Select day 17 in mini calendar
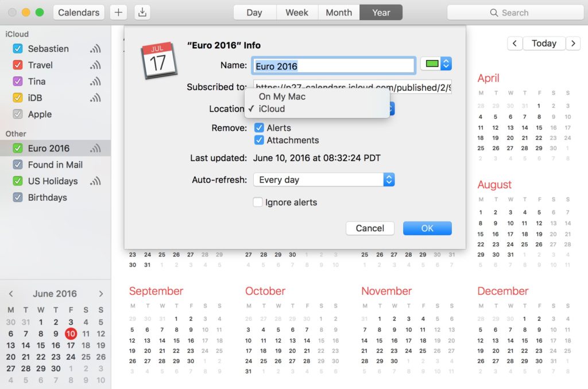 71,345
